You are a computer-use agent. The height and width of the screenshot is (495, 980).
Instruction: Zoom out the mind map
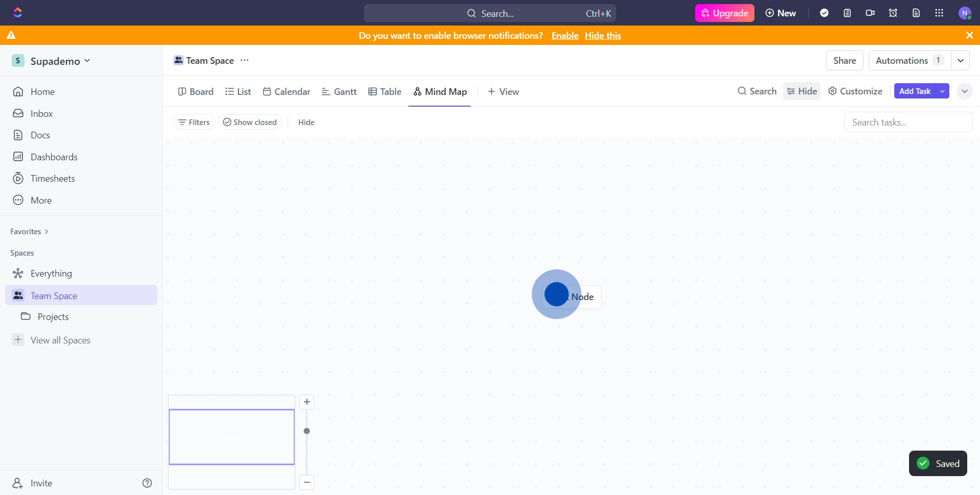point(307,482)
